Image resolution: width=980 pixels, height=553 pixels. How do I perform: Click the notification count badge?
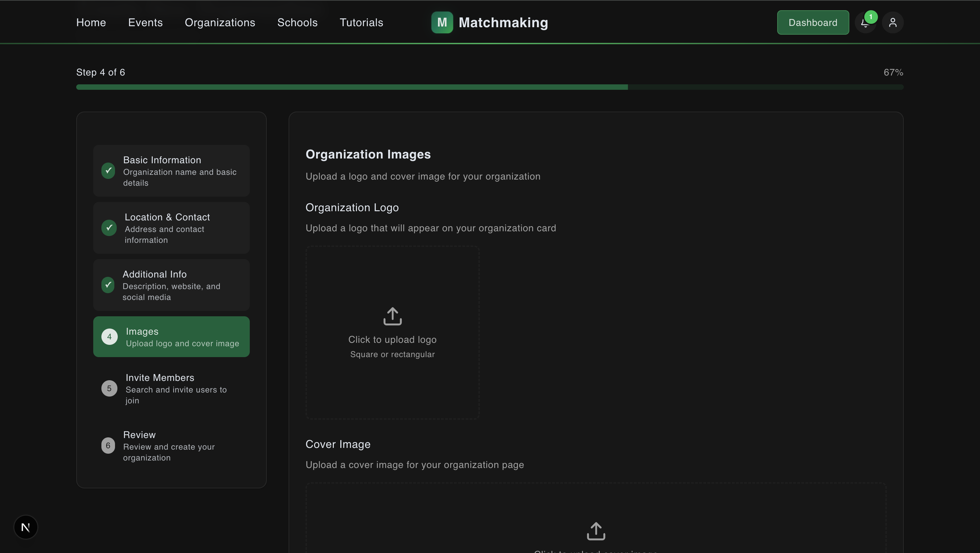(871, 17)
